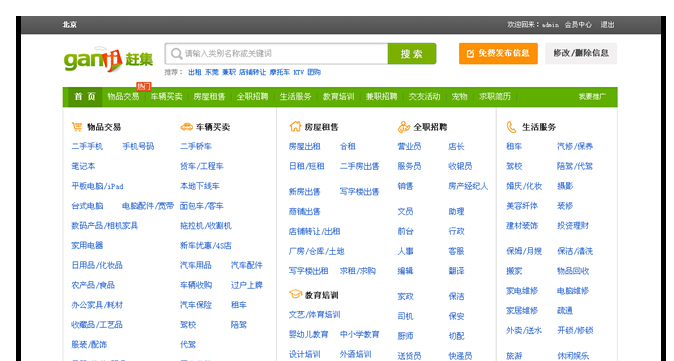Open the 台式电脑 category link

point(87,206)
